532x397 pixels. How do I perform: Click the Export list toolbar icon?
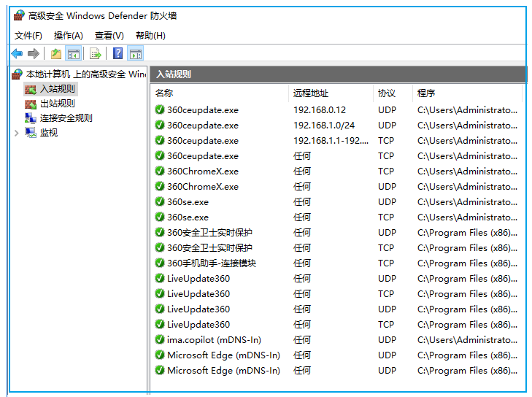point(96,53)
